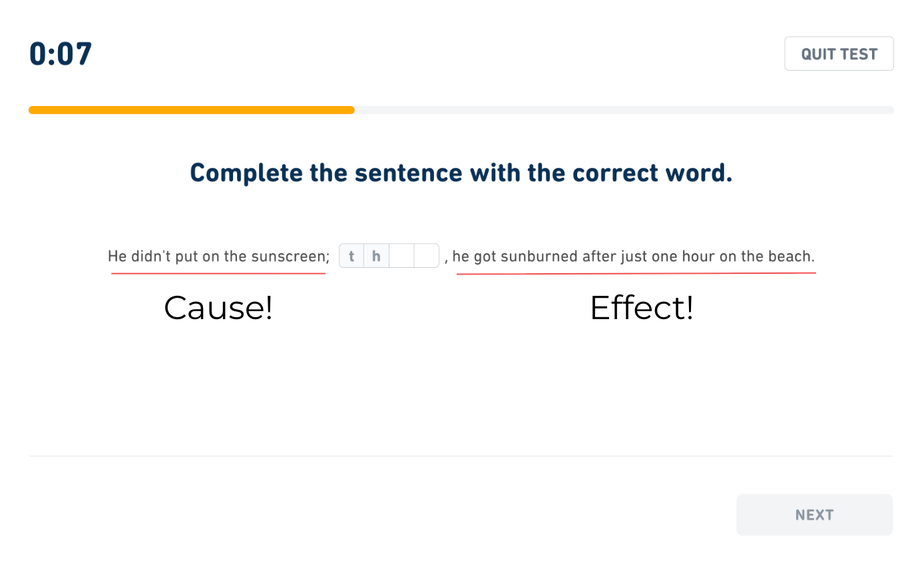Click the "Cause!" annotation label
The height and width of the screenshot is (565, 924).
coord(218,308)
